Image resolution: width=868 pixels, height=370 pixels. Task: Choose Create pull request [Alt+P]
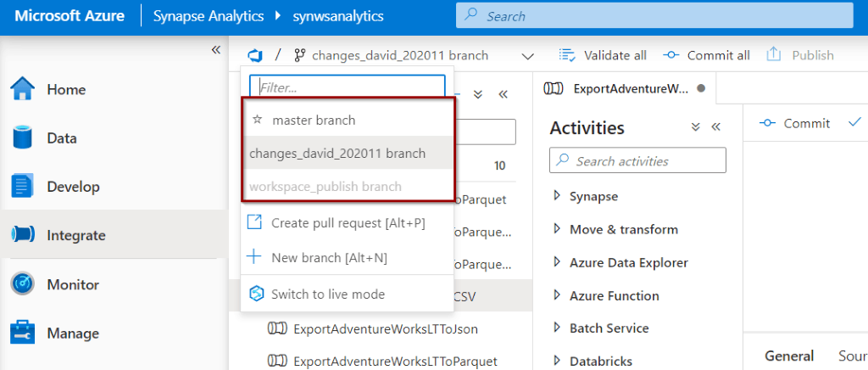coord(347,223)
